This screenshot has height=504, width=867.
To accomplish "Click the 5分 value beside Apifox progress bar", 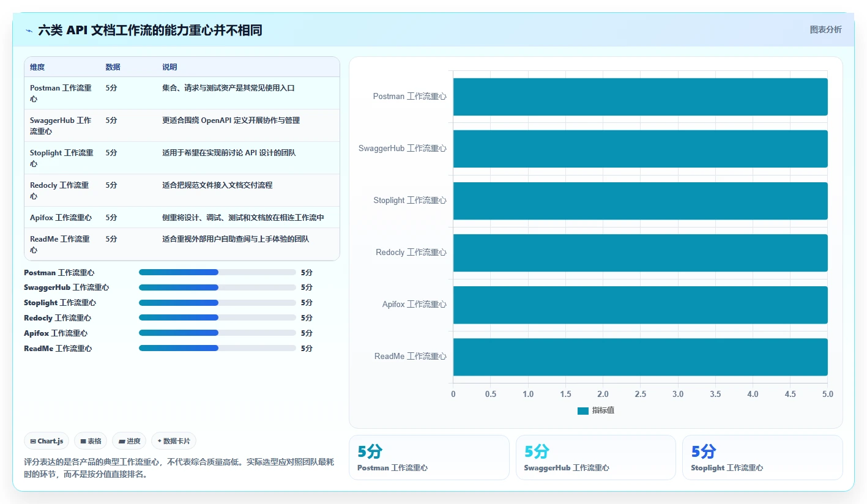I will [x=307, y=333].
